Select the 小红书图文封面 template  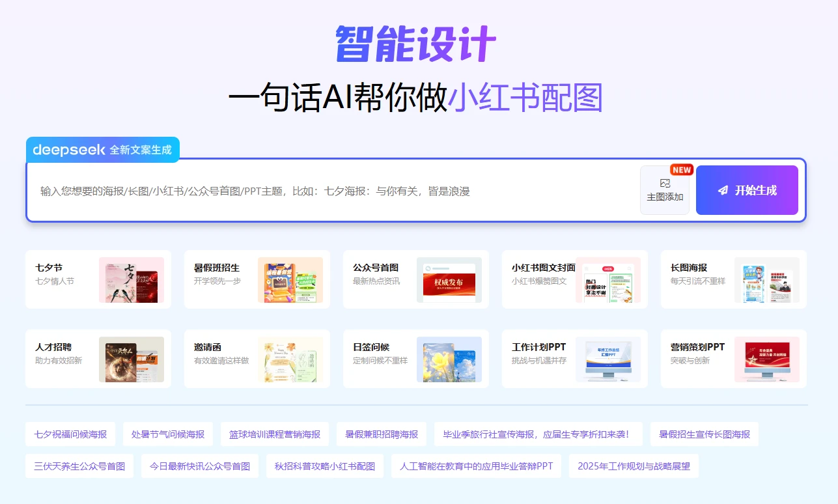pos(574,279)
